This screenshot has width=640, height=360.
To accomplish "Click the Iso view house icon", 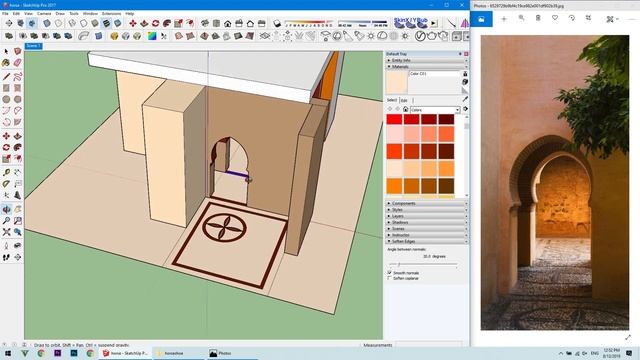I will coord(205,23).
